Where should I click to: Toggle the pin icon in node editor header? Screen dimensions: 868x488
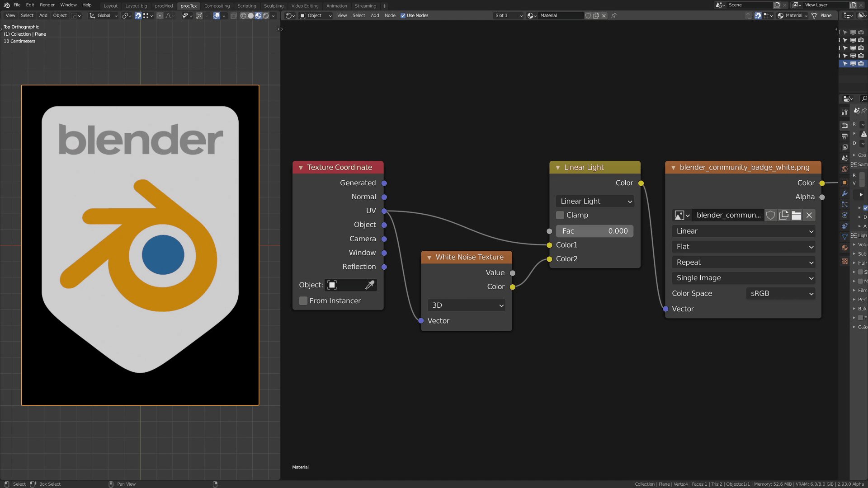point(613,15)
